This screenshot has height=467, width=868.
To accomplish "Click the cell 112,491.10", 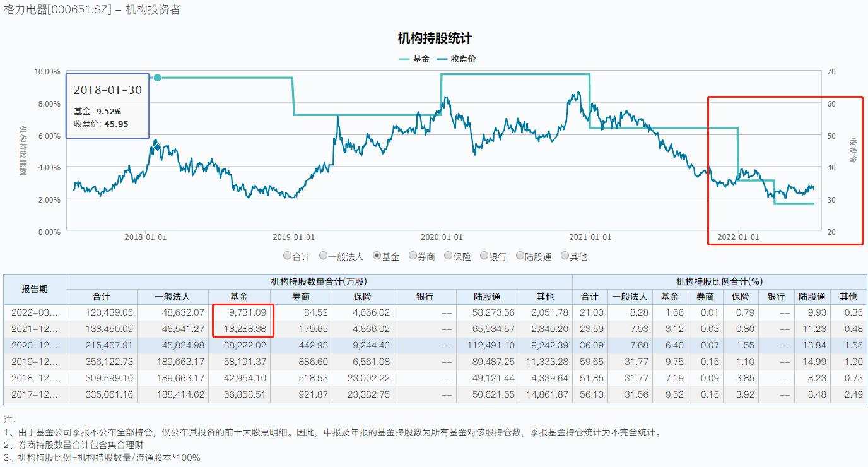I will [x=491, y=345].
